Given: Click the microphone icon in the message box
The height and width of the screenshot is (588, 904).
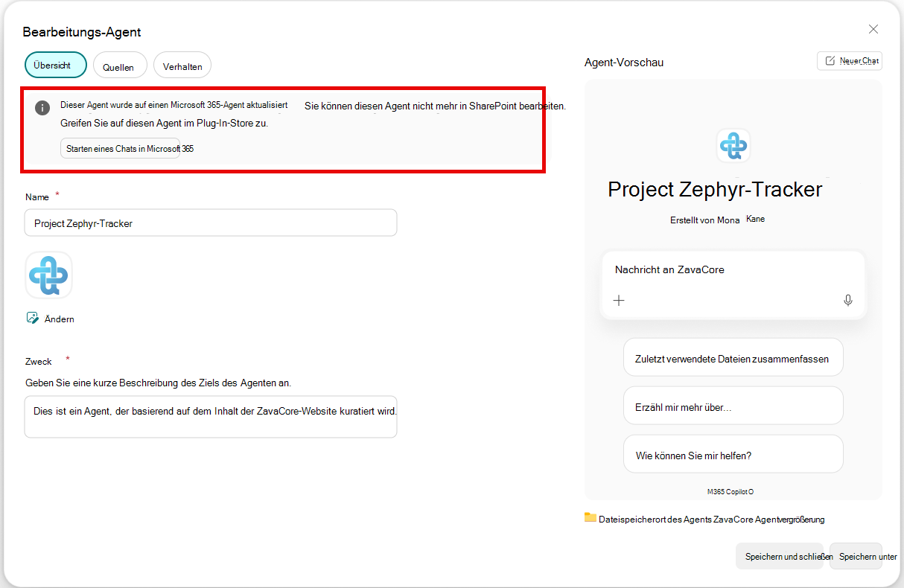Looking at the screenshot, I should [x=847, y=301].
